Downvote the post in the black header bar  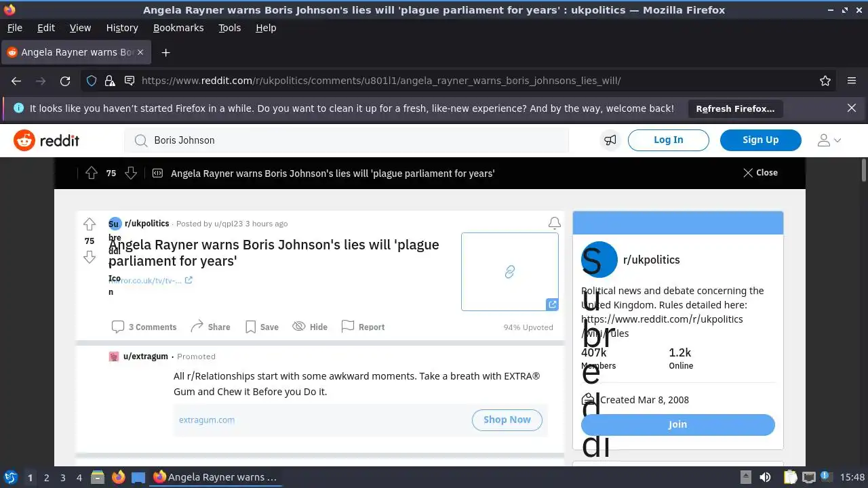click(131, 173)
